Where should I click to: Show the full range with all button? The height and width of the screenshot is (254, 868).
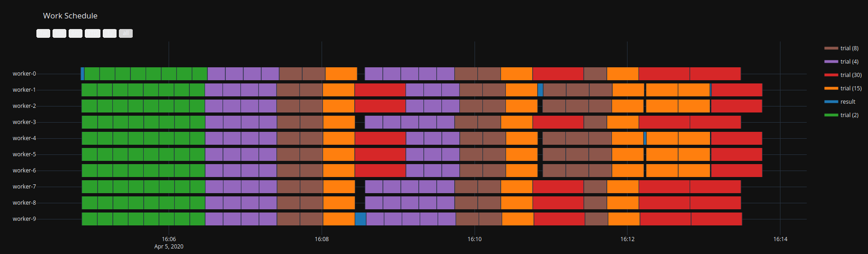126,33
